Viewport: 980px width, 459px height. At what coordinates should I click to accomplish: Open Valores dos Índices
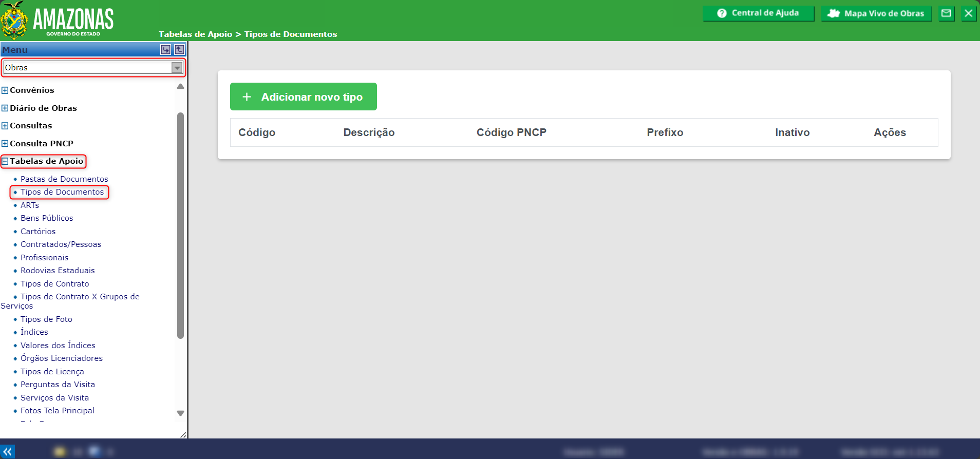58,346
